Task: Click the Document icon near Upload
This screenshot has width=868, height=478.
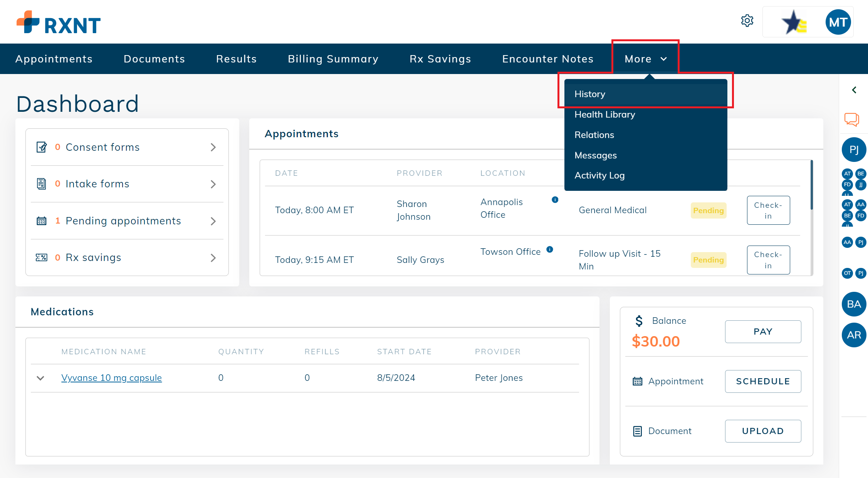Action: click(638, 431)
